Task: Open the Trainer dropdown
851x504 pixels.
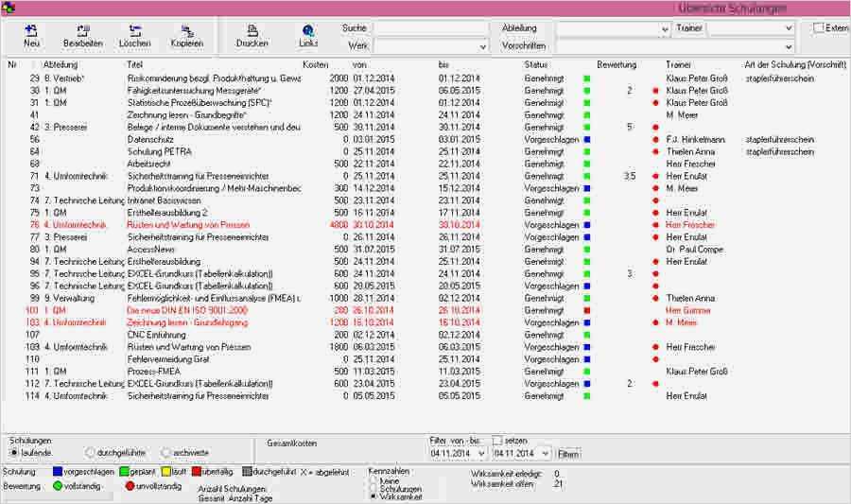Action: 789,28
